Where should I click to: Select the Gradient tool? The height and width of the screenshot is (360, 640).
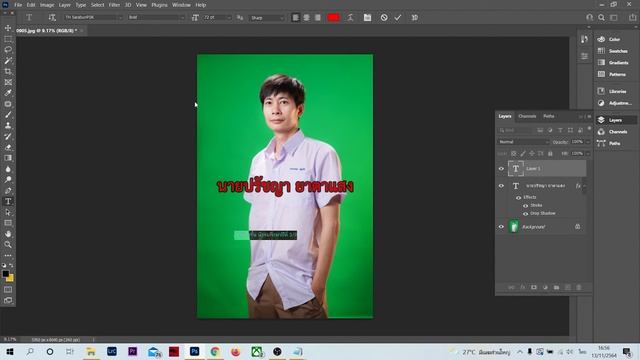(8, 158)
